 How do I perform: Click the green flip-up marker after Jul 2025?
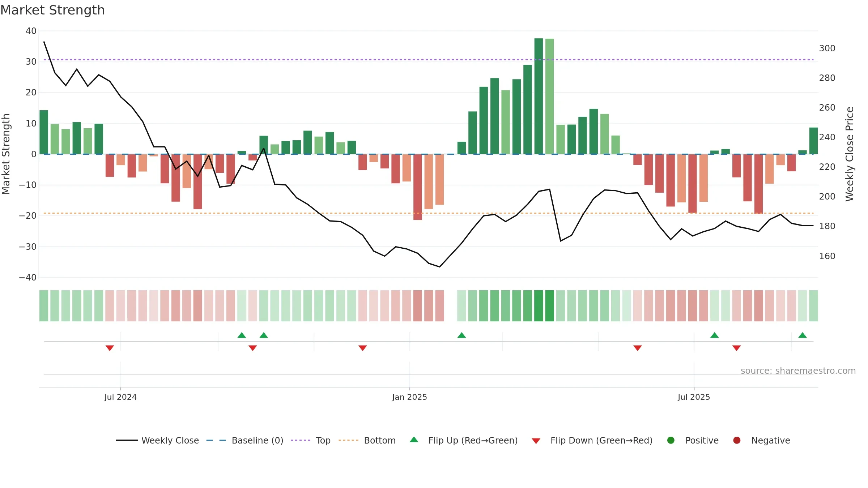click(714, 335)
